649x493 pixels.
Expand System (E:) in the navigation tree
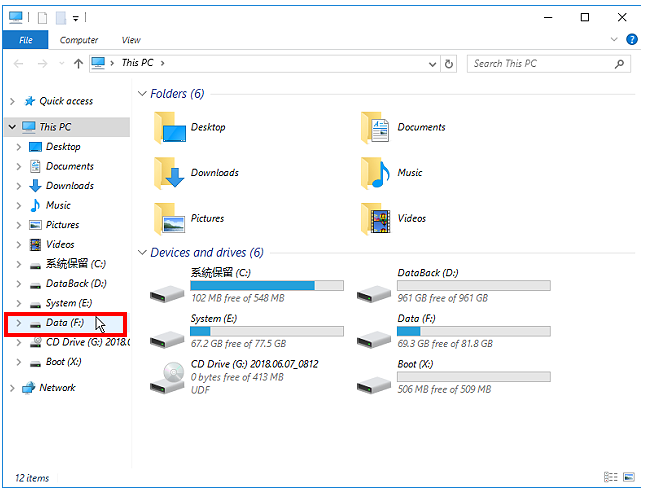click(x=19, y=304)
